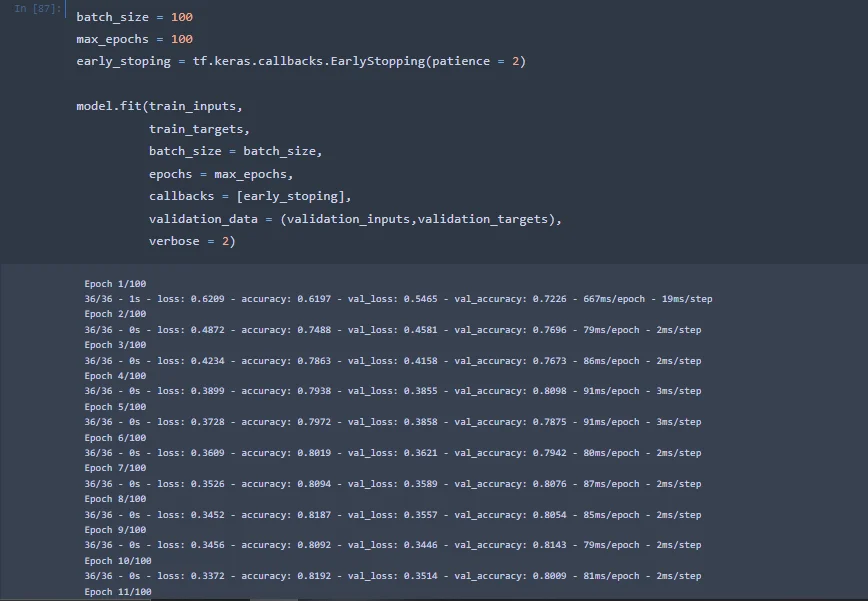Click the In [87] cell prompt
The width and height of the screenshot is (868, 601).
click(38, 10)
